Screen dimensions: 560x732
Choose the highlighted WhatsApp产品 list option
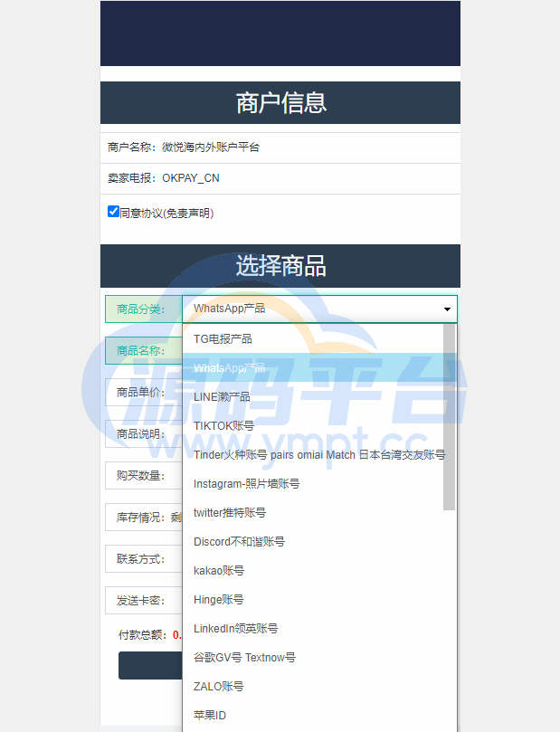(x=313, y=368)
